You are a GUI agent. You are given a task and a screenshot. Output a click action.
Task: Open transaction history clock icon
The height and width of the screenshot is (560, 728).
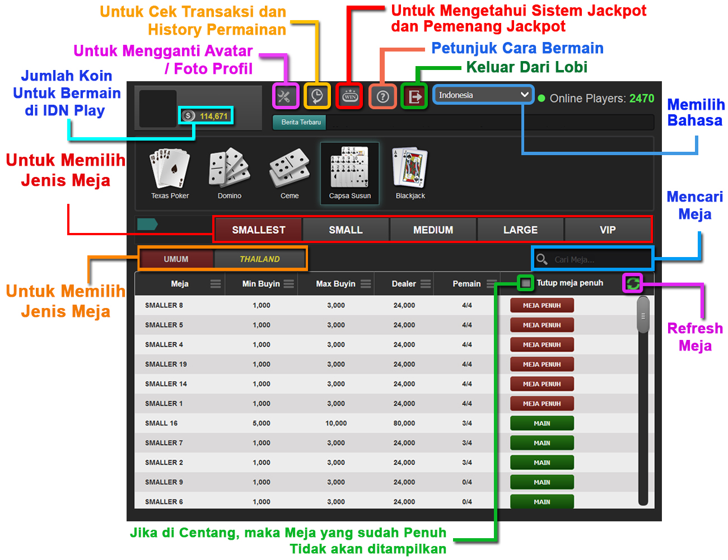[317, 96]
